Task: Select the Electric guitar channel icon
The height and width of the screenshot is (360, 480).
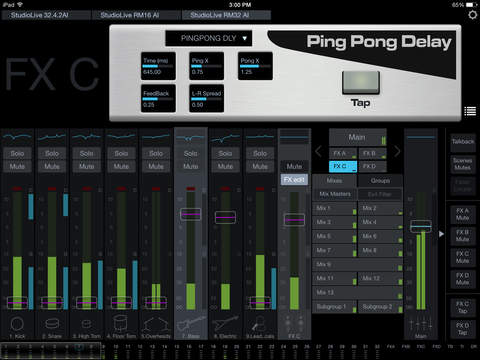Action: click(226, 323)
